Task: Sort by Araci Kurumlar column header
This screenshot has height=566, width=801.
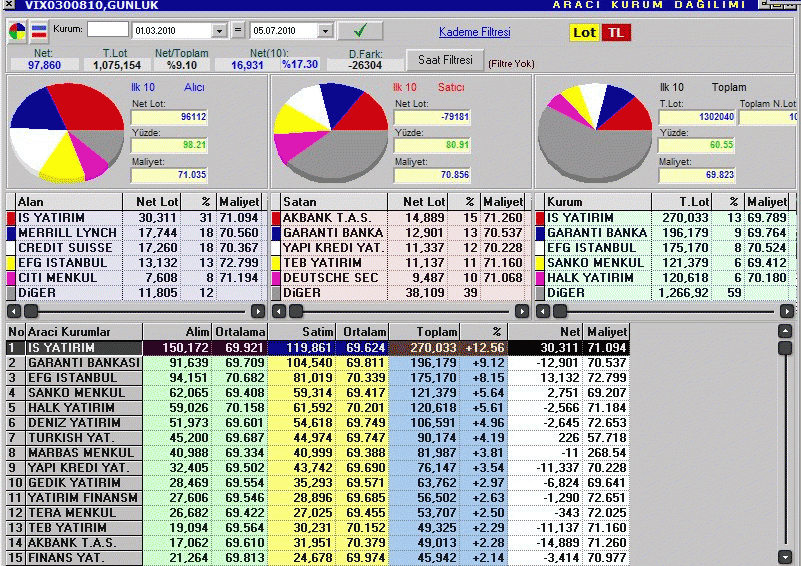Action: pos(84,332)
